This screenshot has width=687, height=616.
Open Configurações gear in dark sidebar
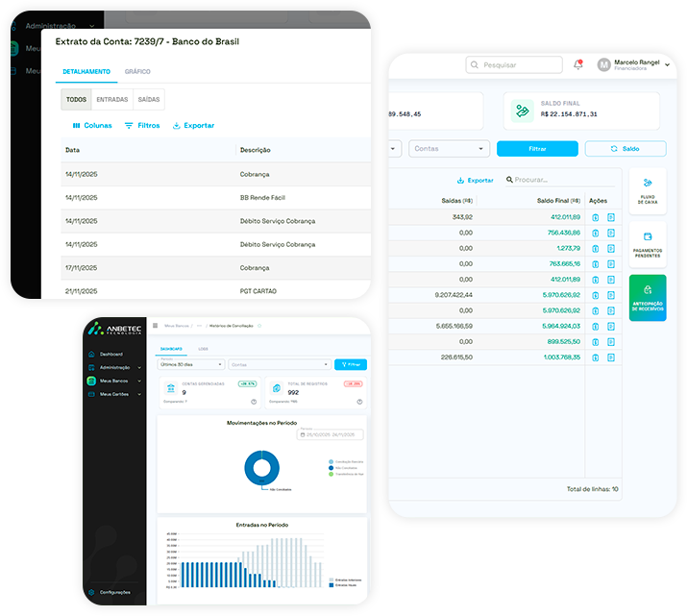click(x=92, y=592)
